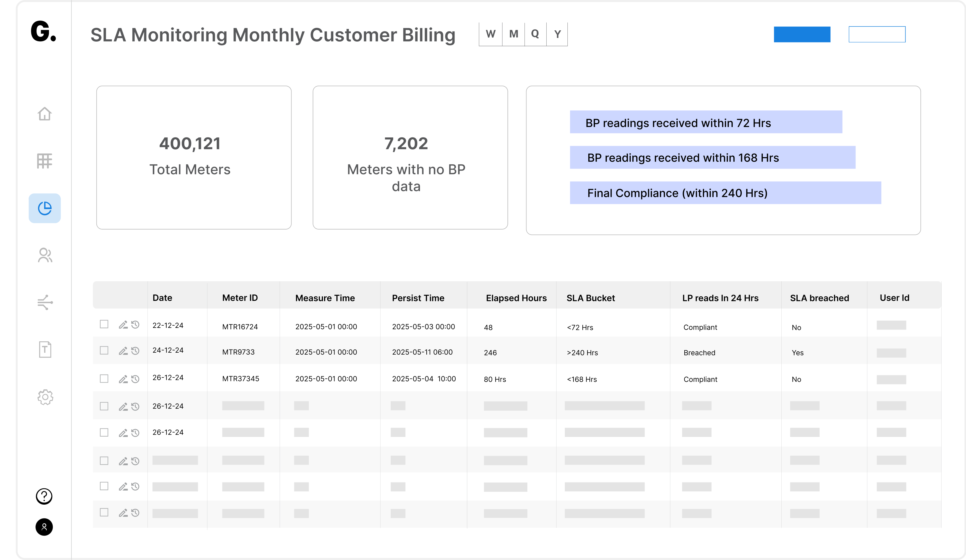
Task: Open the users sidebar icon
Action: click(x=45, y=255)
